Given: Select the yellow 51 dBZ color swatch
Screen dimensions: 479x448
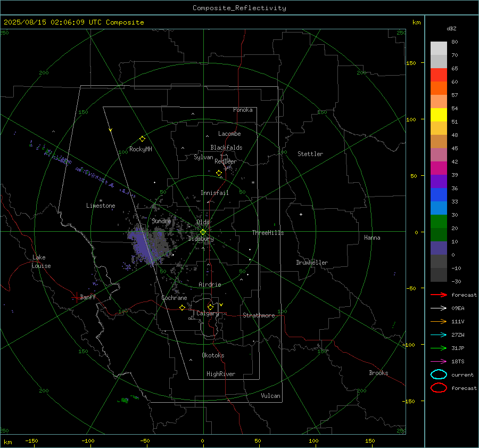Looking at the screenshot, I should [x=439, y=115].
